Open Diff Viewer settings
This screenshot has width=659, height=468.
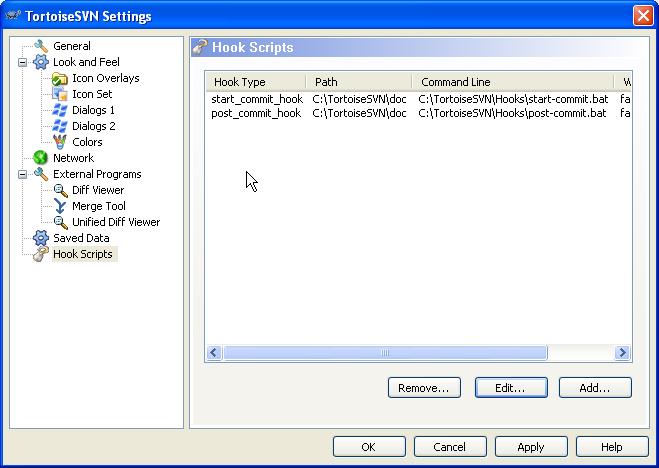tap(98, 190)
